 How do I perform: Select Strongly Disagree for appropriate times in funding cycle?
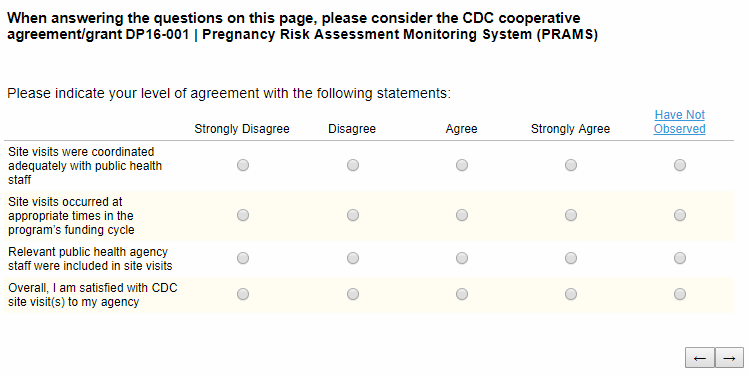(x=243, y=215)
